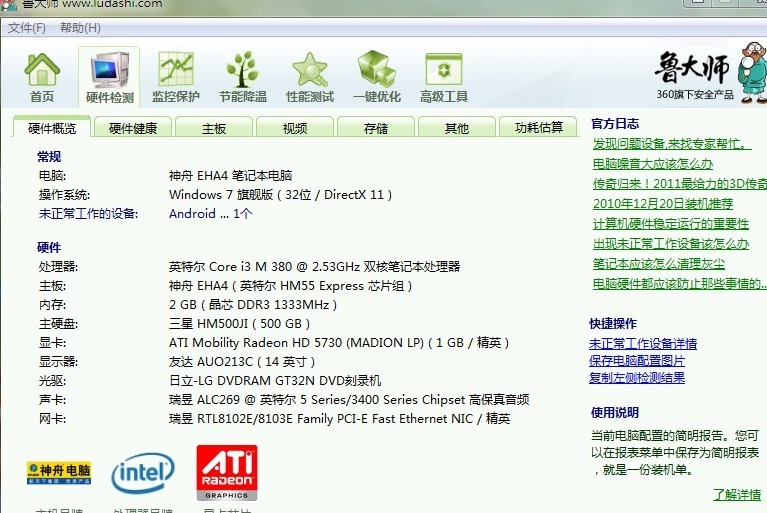Open link 电脑硬件都应该防止那些事情的
Viewport: 767px width, 513px height.
point(679,284)
